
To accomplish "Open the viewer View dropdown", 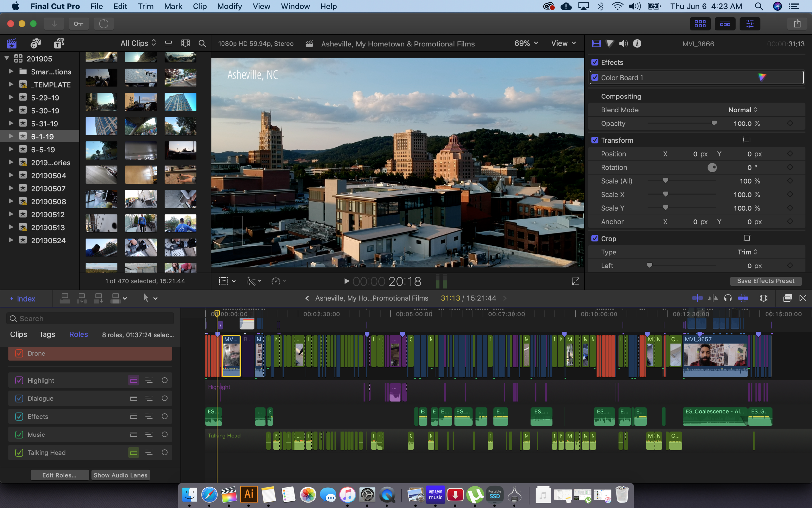I will pyautogui.click(x=563, y=43).
